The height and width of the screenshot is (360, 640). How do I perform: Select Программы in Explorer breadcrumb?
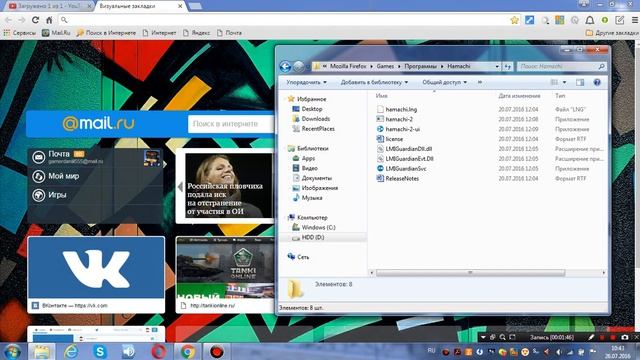point(420,66)
